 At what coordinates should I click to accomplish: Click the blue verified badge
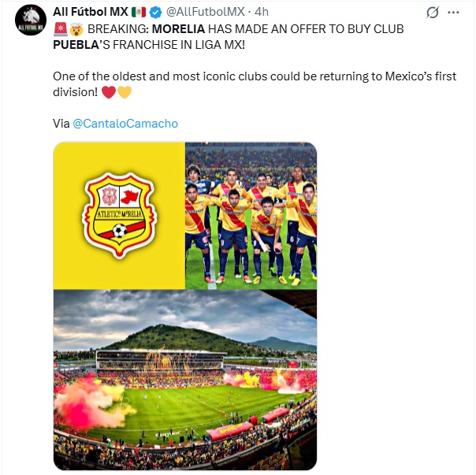pyautogui.click(x=156, y=12)
